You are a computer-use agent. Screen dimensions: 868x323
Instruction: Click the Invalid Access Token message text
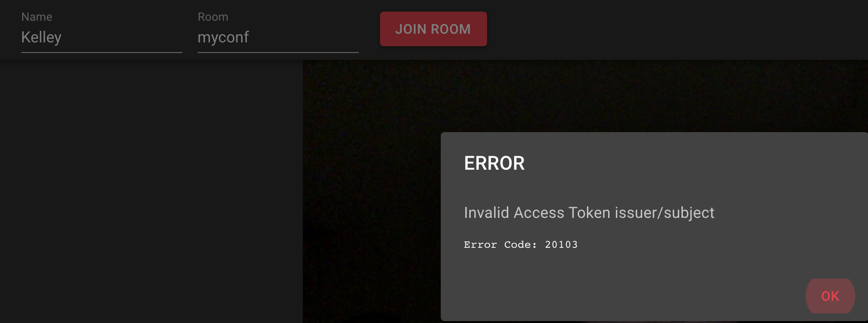click(x=589, y=213)
